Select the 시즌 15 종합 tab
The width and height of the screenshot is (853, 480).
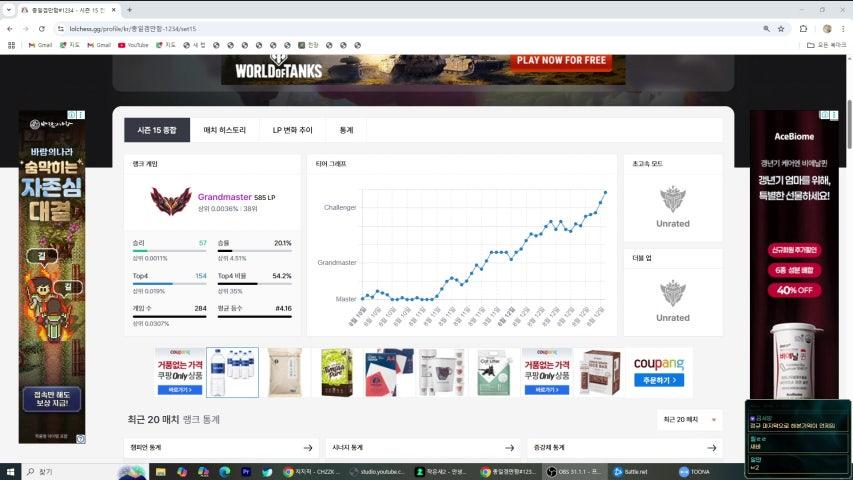(x=157, y=130)
